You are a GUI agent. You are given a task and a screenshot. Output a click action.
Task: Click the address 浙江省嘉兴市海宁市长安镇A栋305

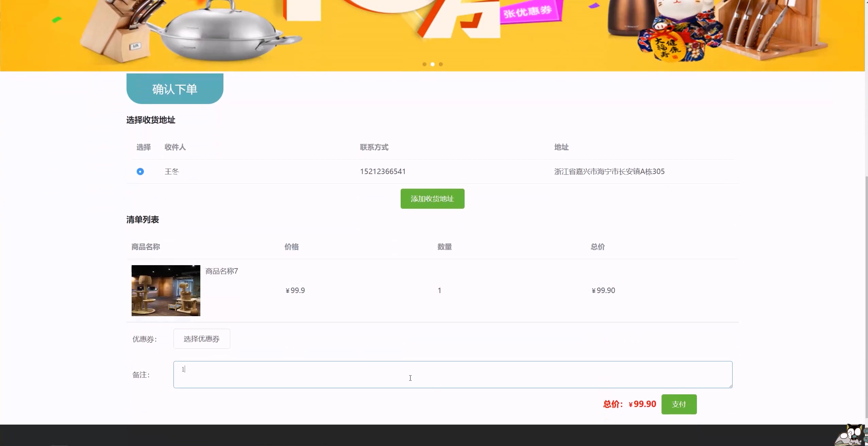click(x=609, y=172)
